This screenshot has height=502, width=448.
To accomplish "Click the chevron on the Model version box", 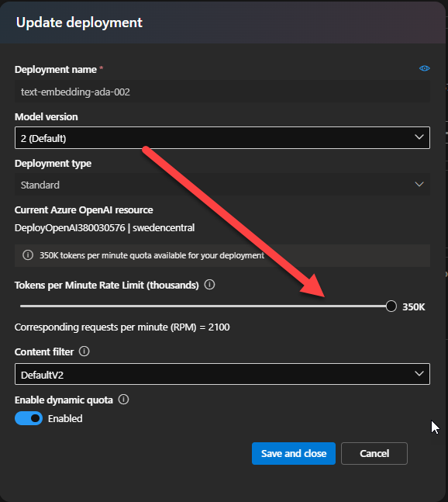I will point(419,137).
